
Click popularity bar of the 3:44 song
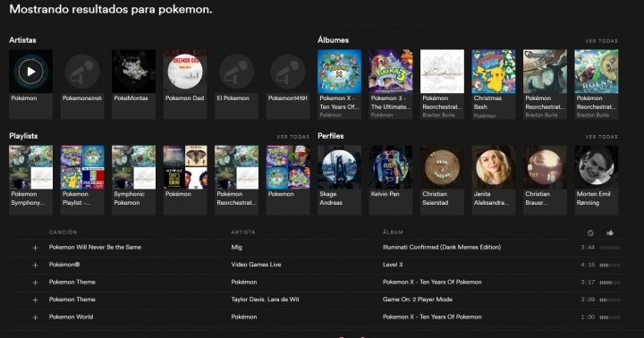[610, 248]
